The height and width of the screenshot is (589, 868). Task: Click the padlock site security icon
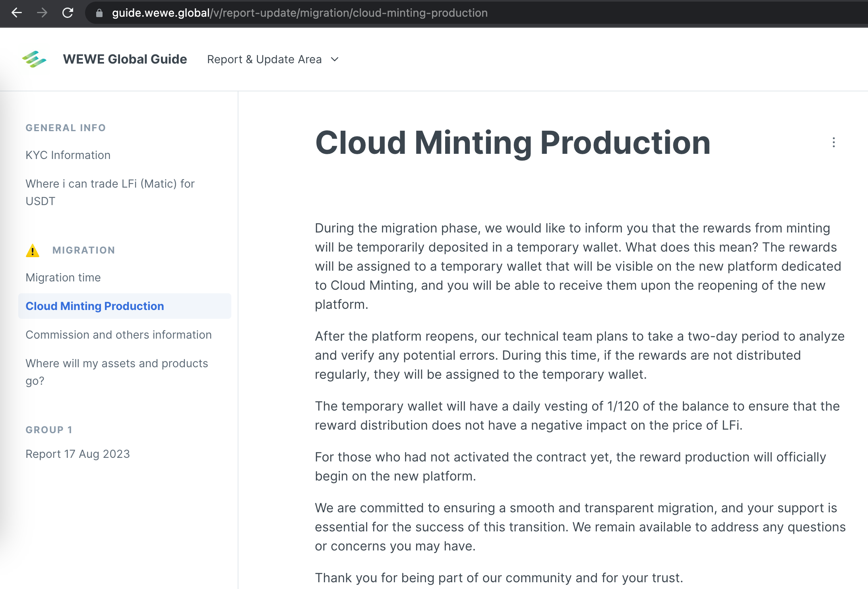(99, 13)
